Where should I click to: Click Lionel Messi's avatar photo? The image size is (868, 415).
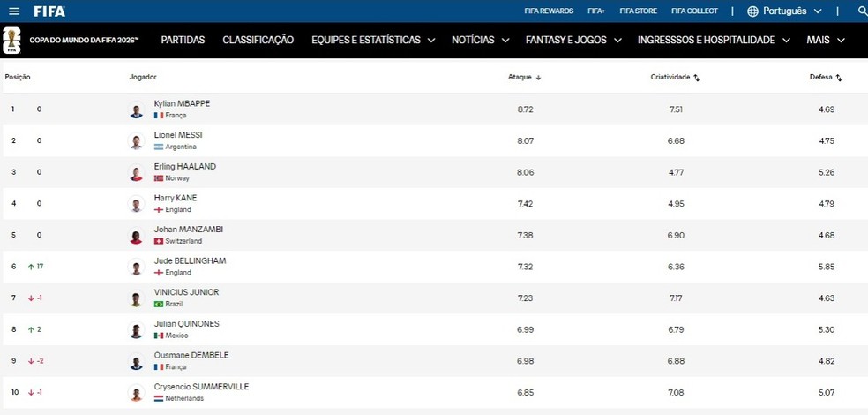[x=136, y=141]
